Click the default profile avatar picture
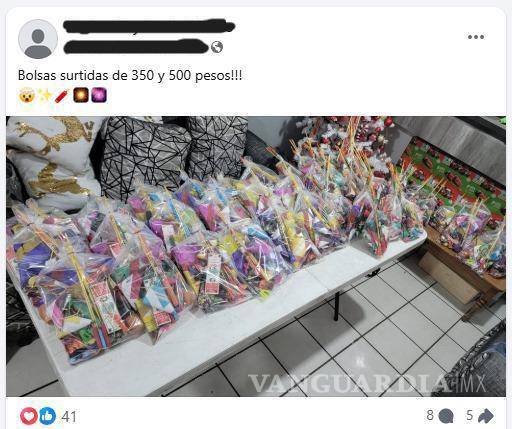Viewport: 512px width, 429px height. pos(38,39)
